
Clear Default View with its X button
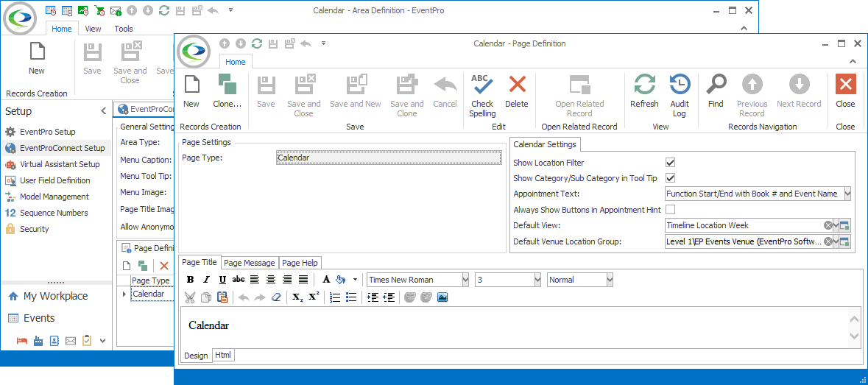(x=828, y=226)
